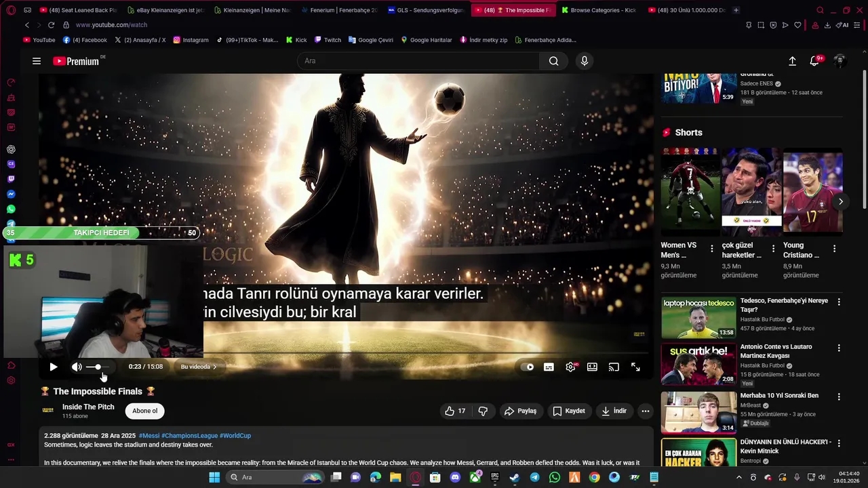Save the video with Kaydet button

point(569,411)
